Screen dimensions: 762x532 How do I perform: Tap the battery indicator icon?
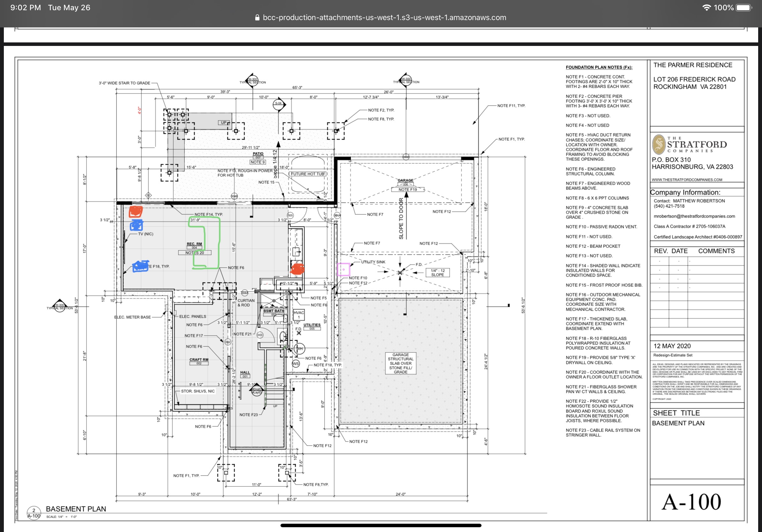(x=744, y=8)
